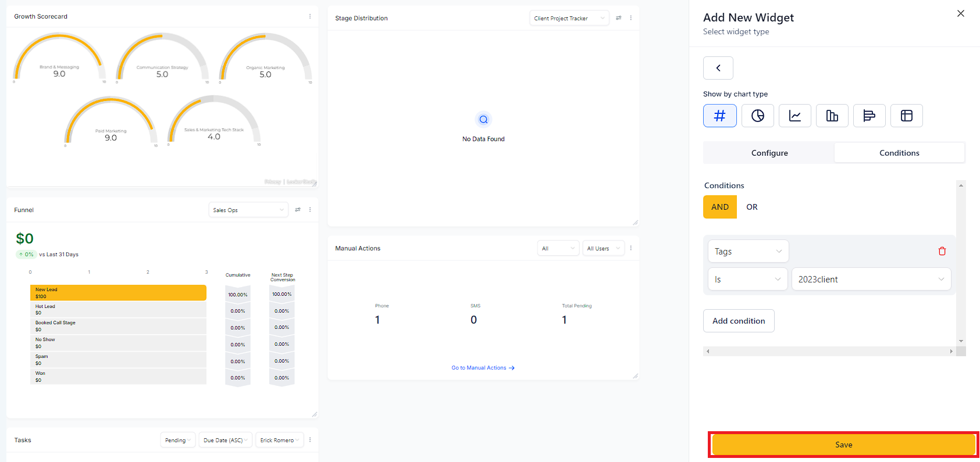Click the Communication Strategy gauge
Viewport: 980px width, 462px height.
click(162, 58)
